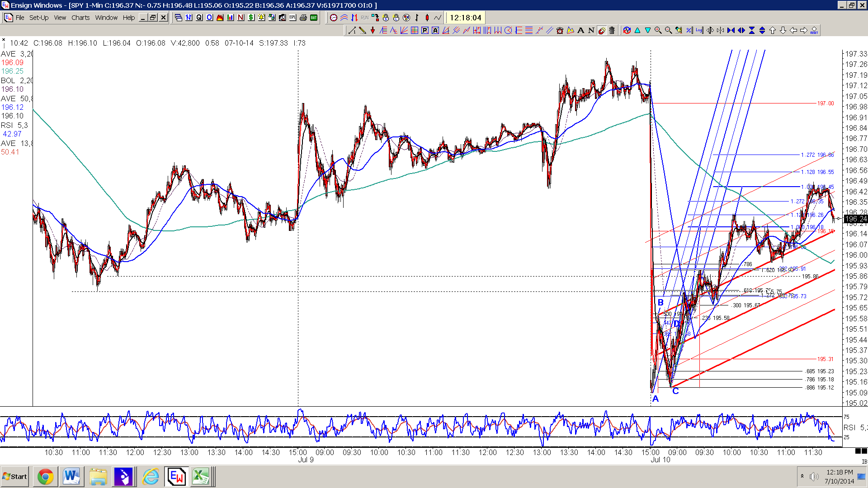Select the letter A text tool

tap(580, 30)
